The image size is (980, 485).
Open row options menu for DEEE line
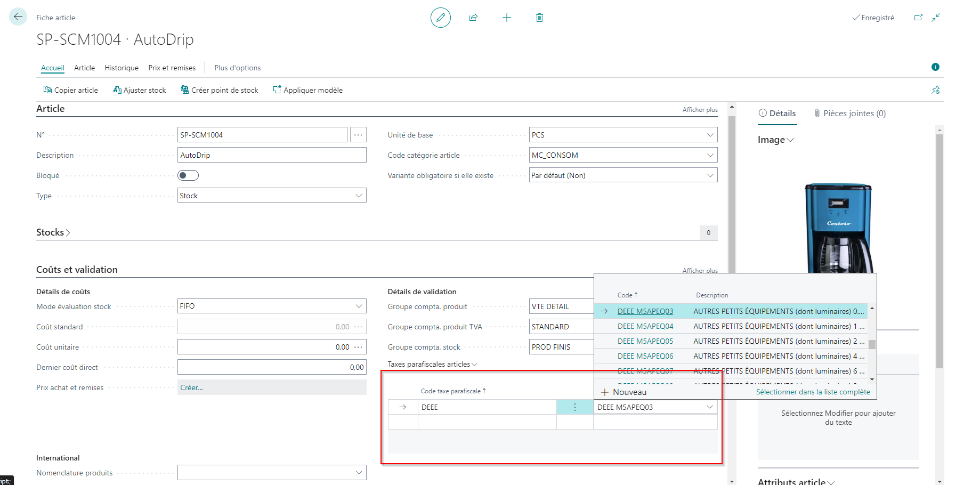[575, 407]
